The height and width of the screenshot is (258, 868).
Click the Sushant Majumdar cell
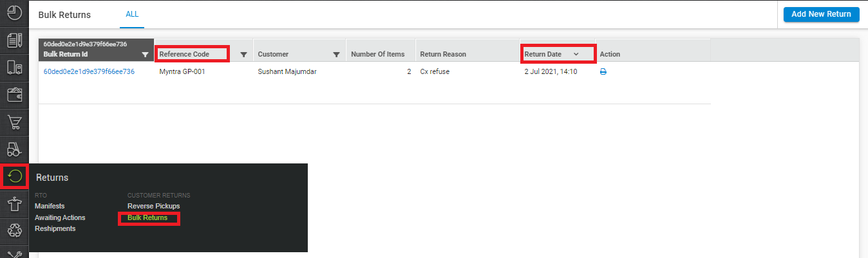click(287, 71)
